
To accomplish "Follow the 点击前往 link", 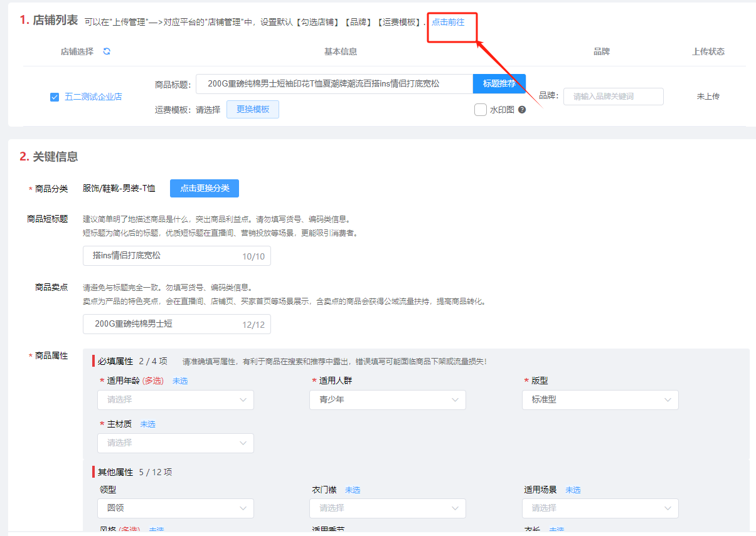I will coord(448,22).
